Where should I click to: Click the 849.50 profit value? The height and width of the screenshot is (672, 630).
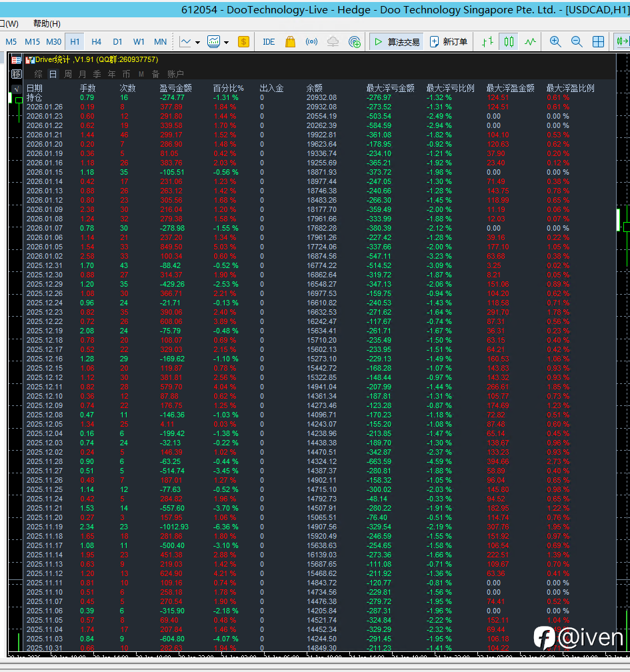coord(171,247)
